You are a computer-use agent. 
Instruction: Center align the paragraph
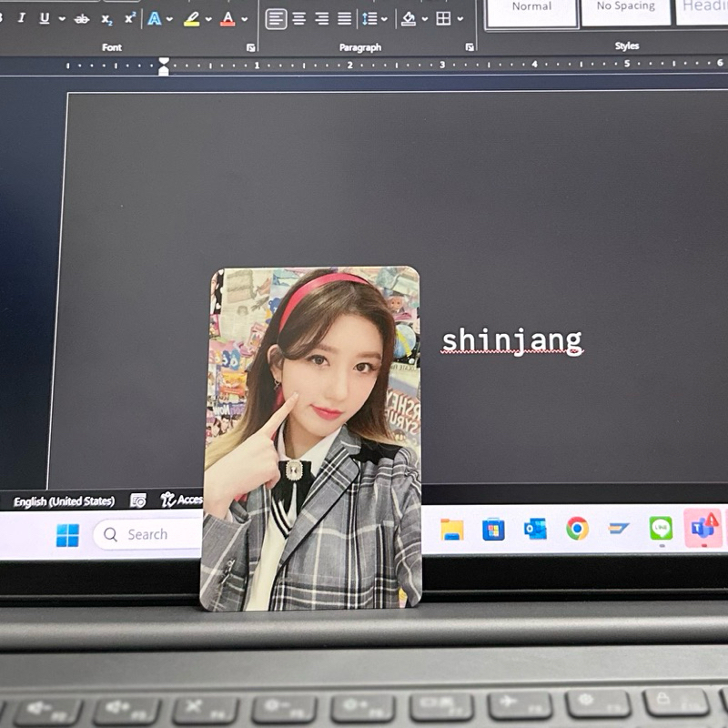298,18
